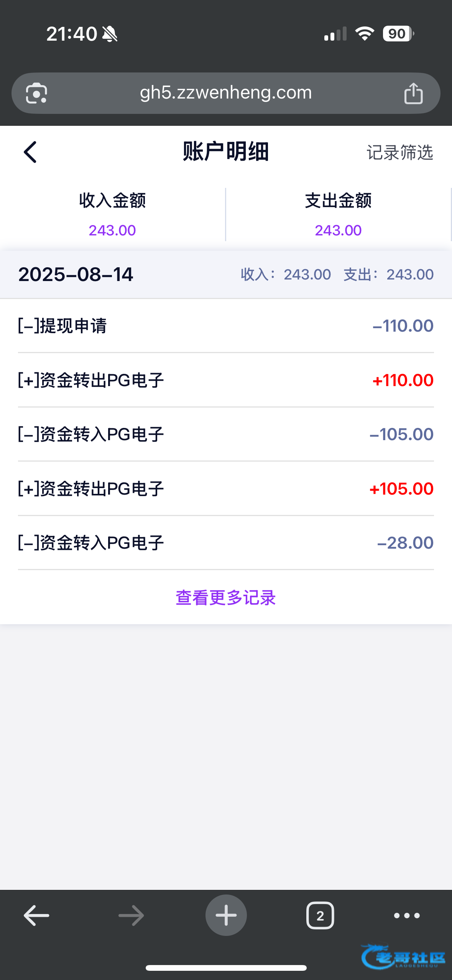Tap the 支出金额 summary tab
This screenshot has height=980, width=452.
point(338,214)
